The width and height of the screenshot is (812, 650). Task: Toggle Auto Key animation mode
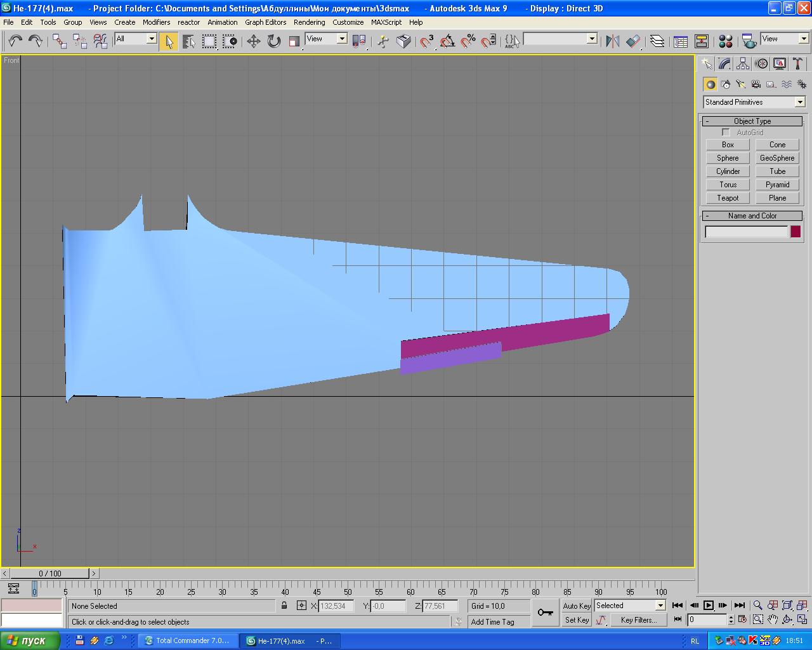click(x=576, y=606)
